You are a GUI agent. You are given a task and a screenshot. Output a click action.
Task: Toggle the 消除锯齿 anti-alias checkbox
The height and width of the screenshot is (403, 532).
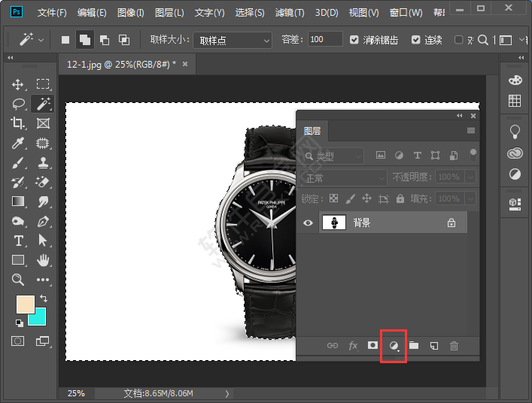pos(355,40)
